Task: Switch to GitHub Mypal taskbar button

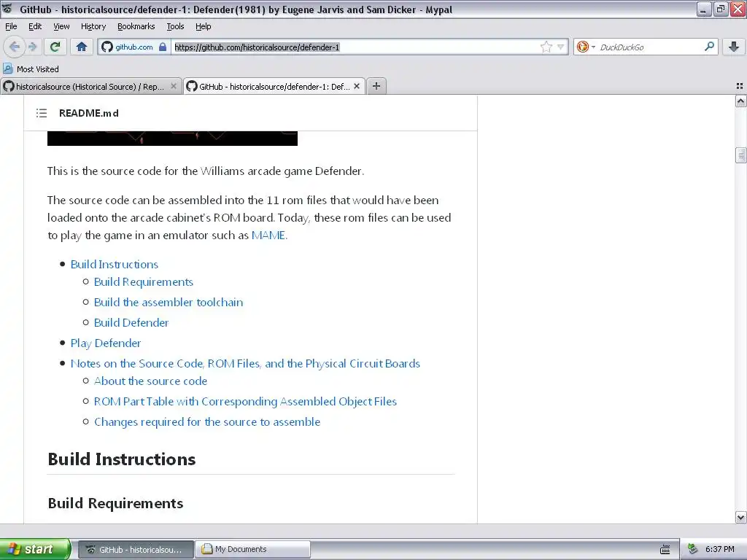Action: click(x=136, y=550)
